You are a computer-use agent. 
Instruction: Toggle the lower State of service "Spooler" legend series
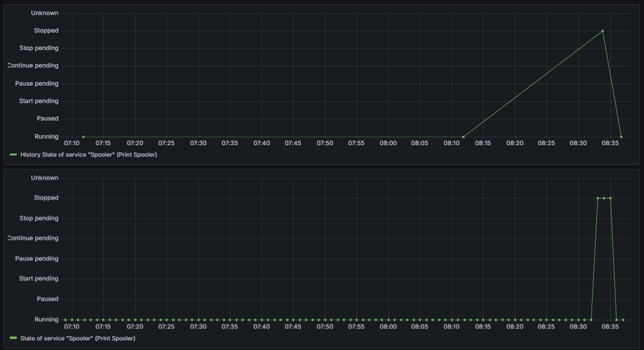pos(78,339)
